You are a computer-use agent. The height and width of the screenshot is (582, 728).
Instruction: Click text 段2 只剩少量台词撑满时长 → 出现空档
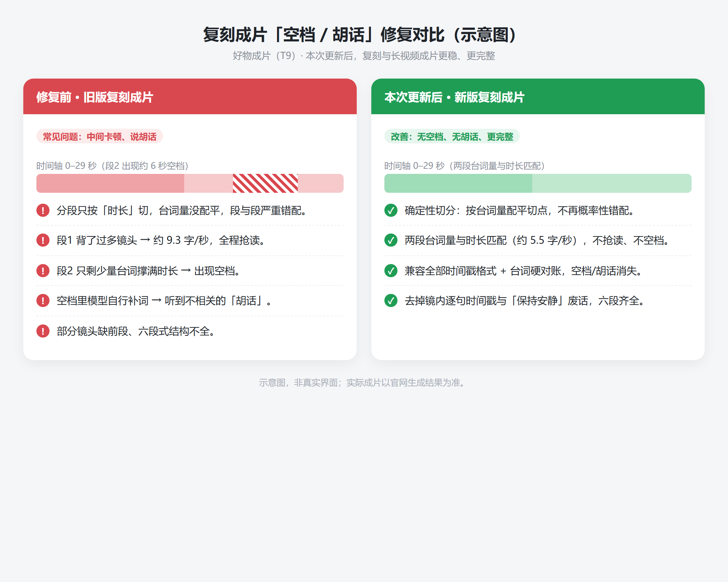(x=148, y=271)
